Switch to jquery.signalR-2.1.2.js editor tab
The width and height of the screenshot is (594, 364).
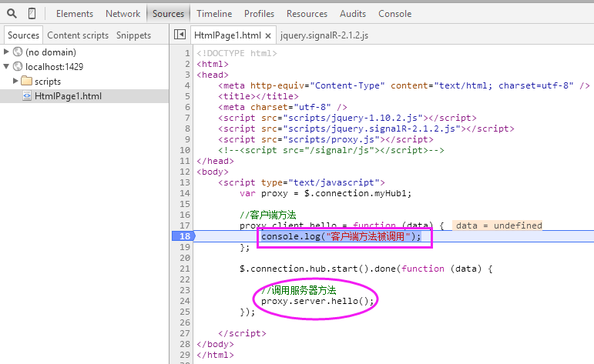click(324, 35)
